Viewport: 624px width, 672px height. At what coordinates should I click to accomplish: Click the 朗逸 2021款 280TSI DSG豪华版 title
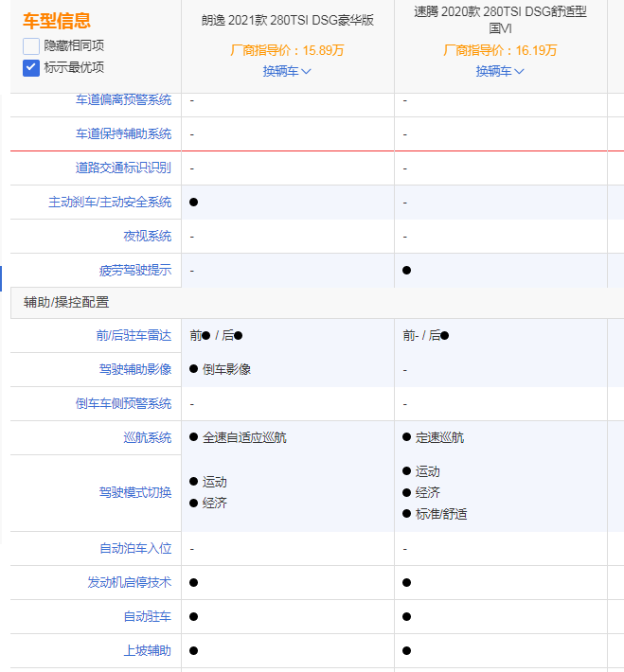tap(287, 20)
